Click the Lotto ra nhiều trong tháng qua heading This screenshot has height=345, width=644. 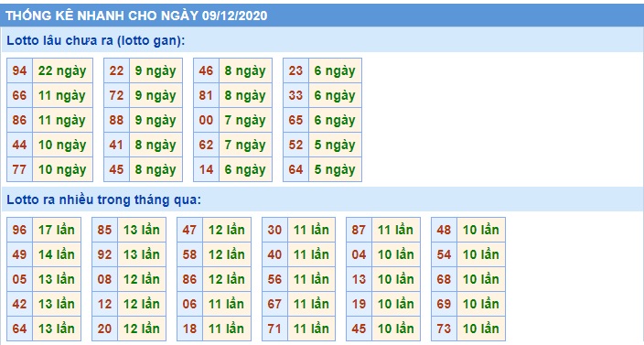pyautogui.click(x=104, y=200)
